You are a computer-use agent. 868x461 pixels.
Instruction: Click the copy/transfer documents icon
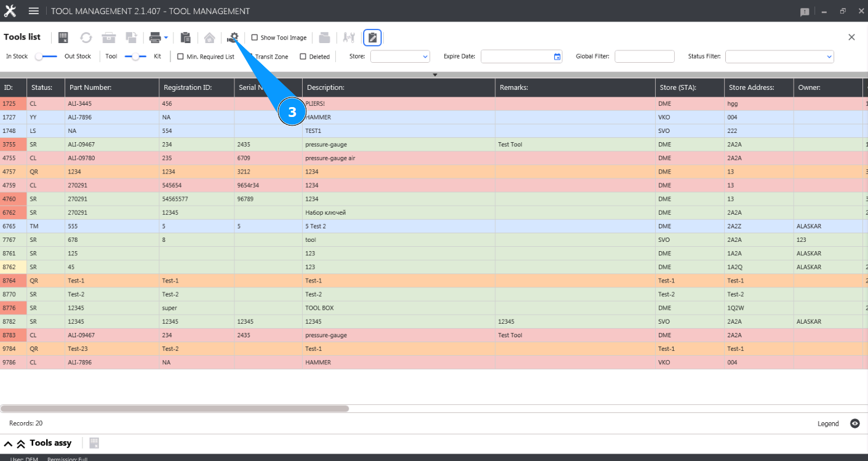pyautogui.click(x=131, y=38)
